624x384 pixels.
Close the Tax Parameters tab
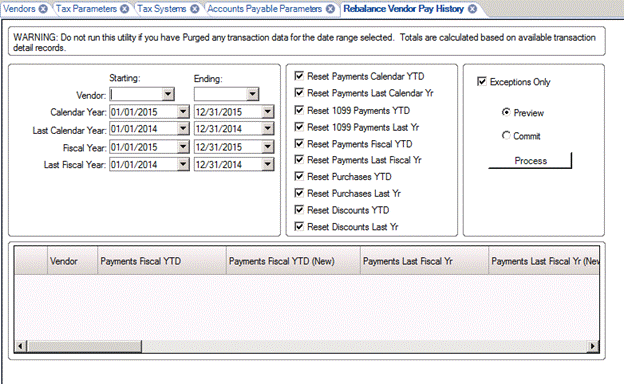tap(125, 9)
